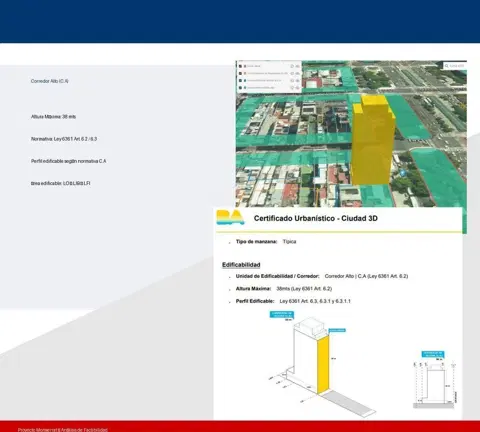The height and width of the screenshot is (432, 480).
Task: Toggle the first layer checkbox in map panel
Action: point(240,66)
